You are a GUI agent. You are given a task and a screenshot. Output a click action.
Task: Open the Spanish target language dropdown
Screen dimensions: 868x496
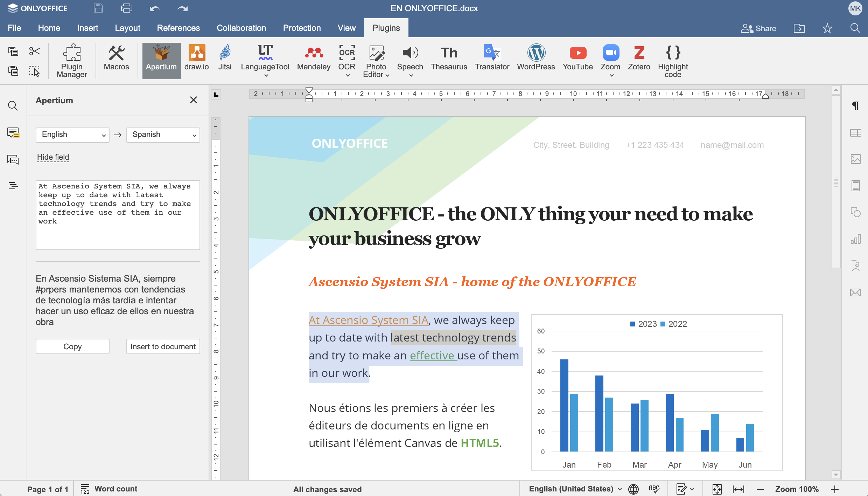(163, 135)
